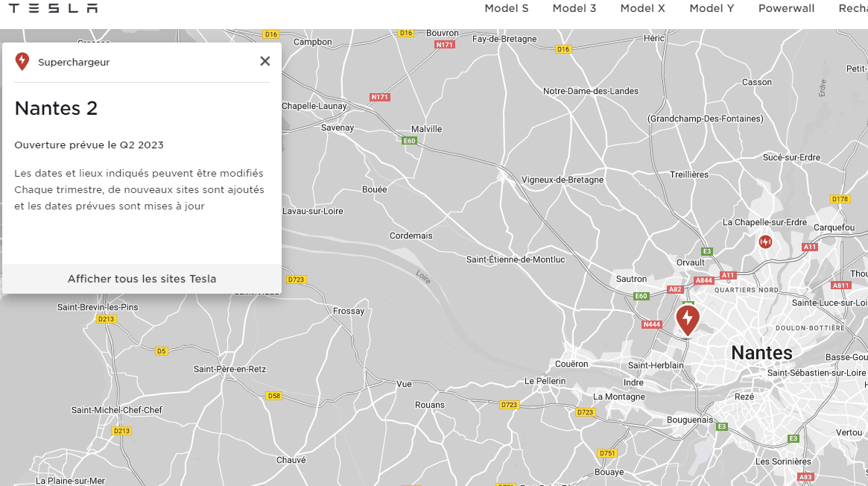
Task: Click the Nantes city label on map
Action: coord(761,353)
